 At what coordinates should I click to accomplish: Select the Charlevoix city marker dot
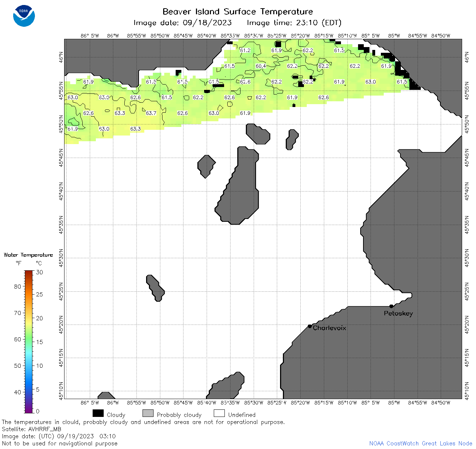coord(310,326)
